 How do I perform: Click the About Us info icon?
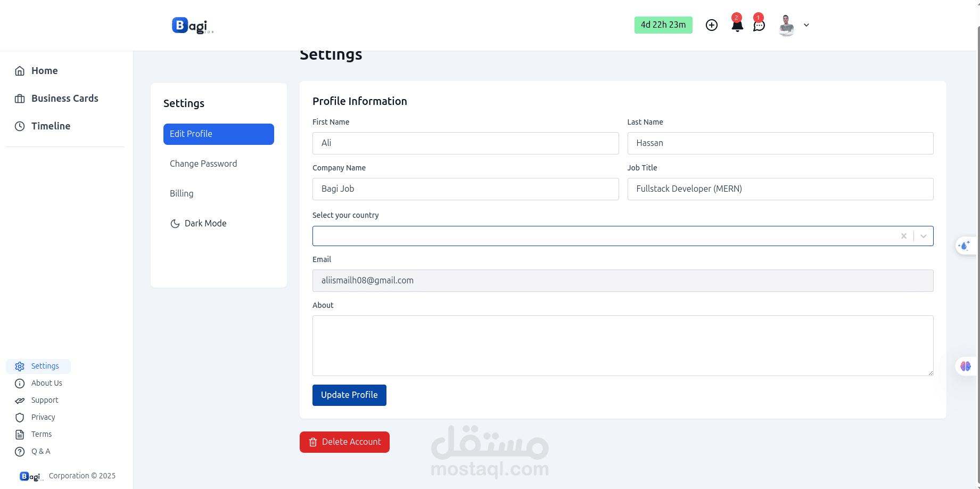pyautogui.click(x=20, y=384)
